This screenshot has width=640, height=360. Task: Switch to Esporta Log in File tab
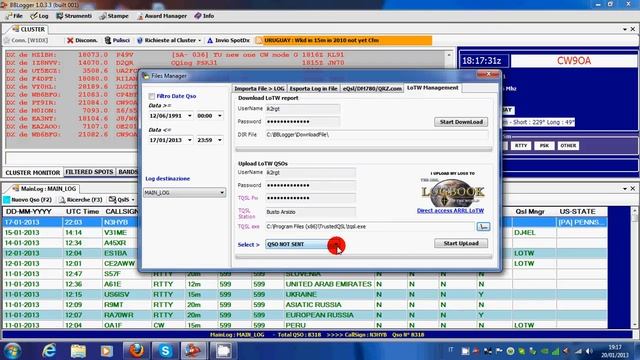tap(313, 88)
